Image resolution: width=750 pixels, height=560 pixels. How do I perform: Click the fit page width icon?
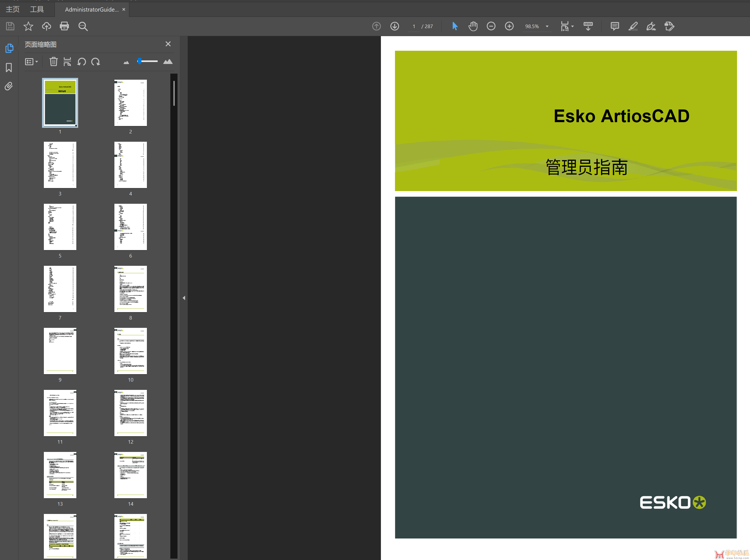coord(564,26)
